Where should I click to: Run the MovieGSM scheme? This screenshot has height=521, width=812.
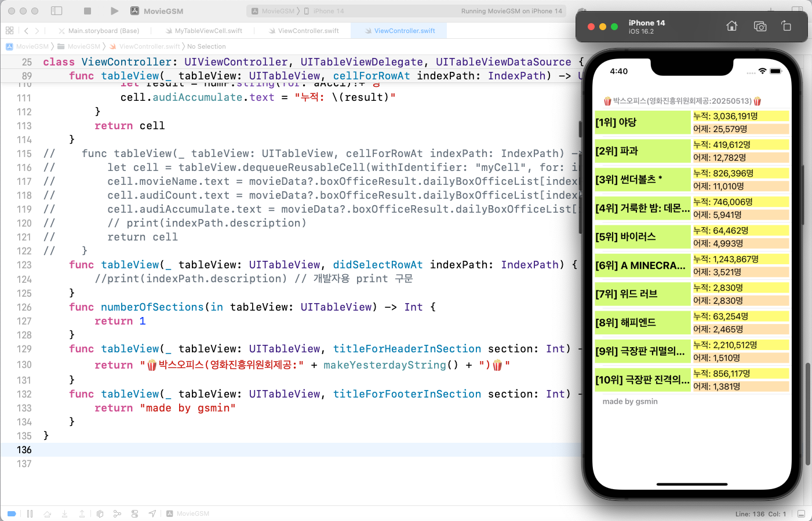[x=114, y=11]
